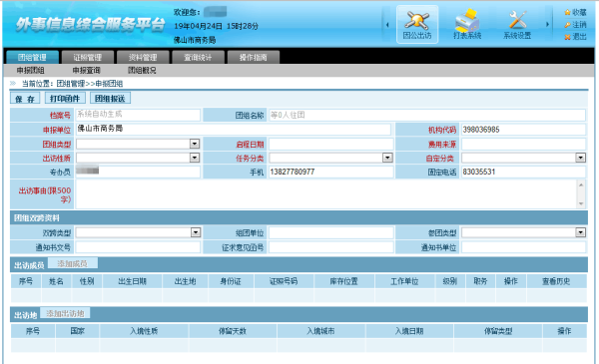Open the 申报团组 submenu item
Viewport: 599px width, 364px height.
tap(31, 70)
